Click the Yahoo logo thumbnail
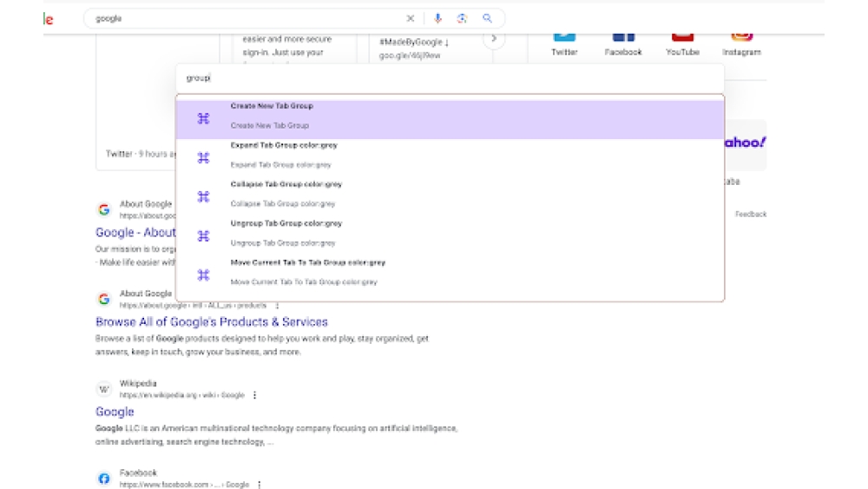 [x=746, y=143]
